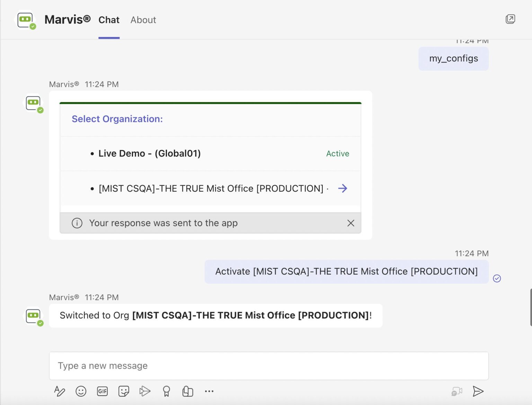The image size is (532, 405).
Task: Select the Chat tab
Action: pyautogui.click(x=109, y=20)
